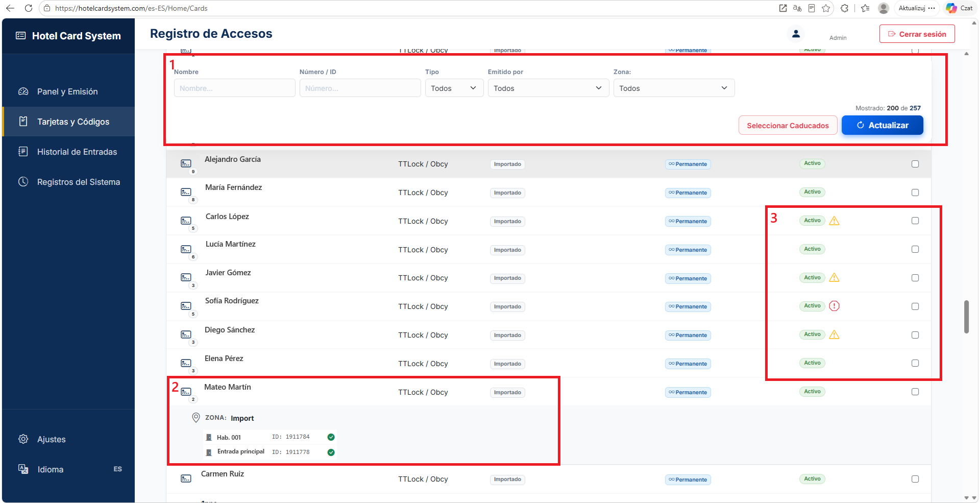Click the Actualizar button

(x=882, y=125)
